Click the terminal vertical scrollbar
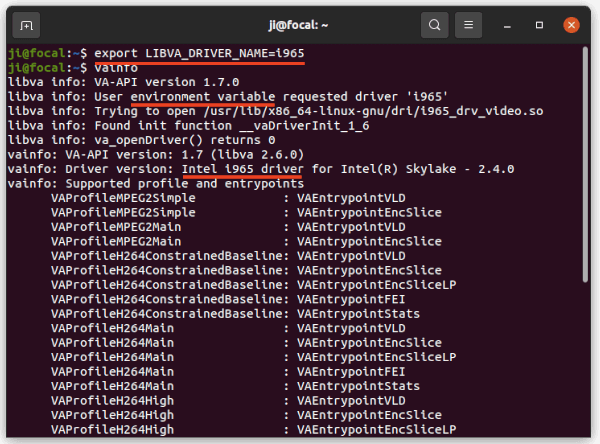The height and width of the screenshot is (444, 600). point(585,165)
